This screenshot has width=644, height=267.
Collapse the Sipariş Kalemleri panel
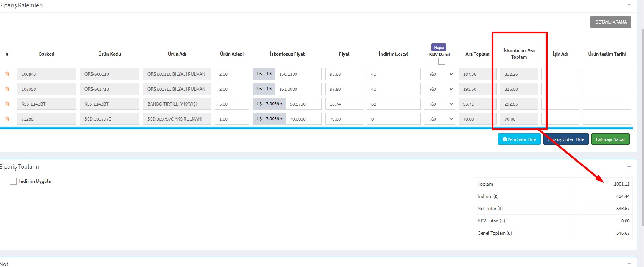(629, 5)
